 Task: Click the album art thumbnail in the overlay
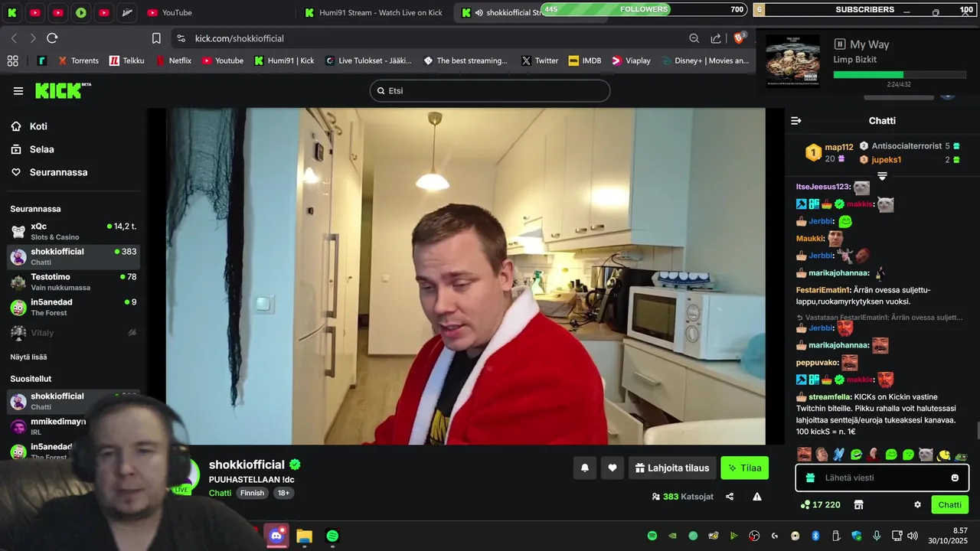click(x=792, y=60)
